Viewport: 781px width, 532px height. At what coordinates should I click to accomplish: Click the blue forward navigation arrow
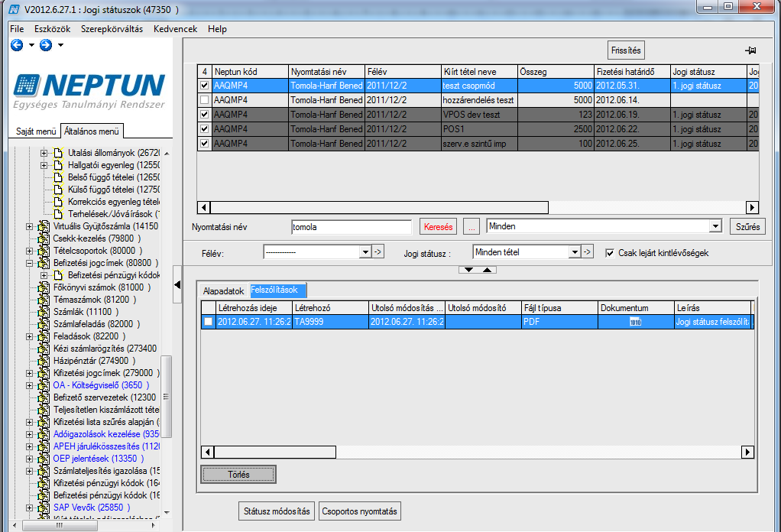[x=46, y=45]
